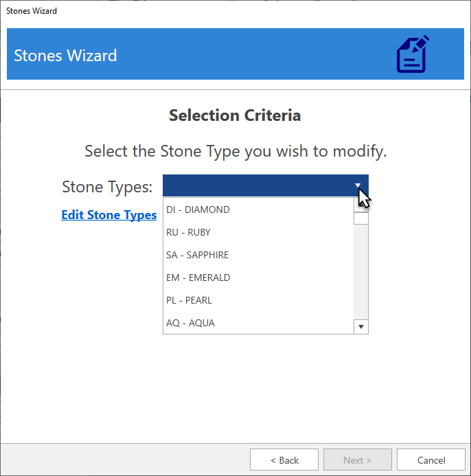This screenshot has height=476, width=471.
Task: Click the Stones Wizard notepad icon
Action: pos(413,54)
